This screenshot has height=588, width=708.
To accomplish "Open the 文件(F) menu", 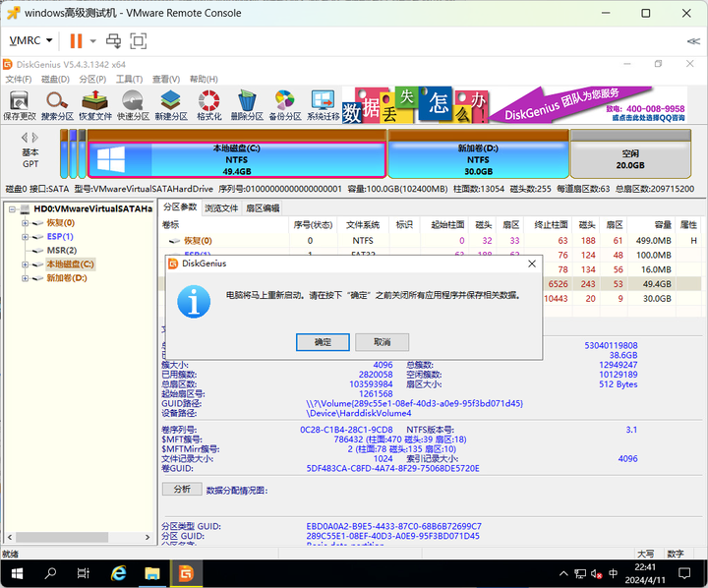I will 19,79.
